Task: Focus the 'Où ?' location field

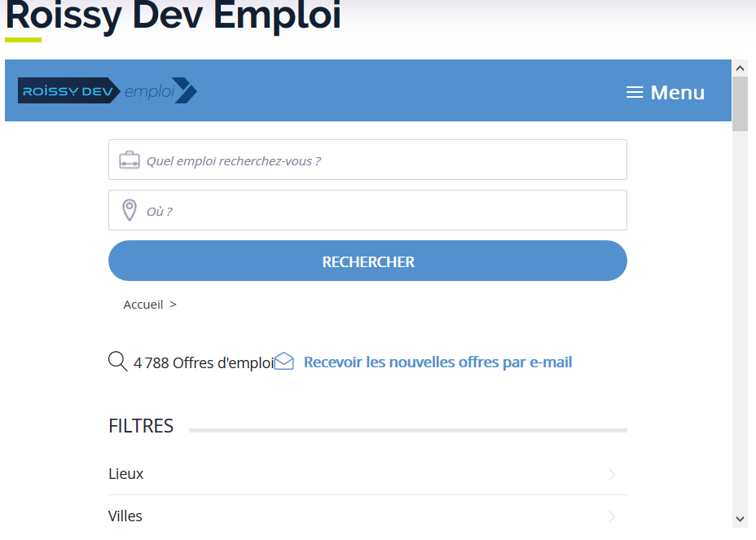Action: pyautogui.click(x=367, y=210)
